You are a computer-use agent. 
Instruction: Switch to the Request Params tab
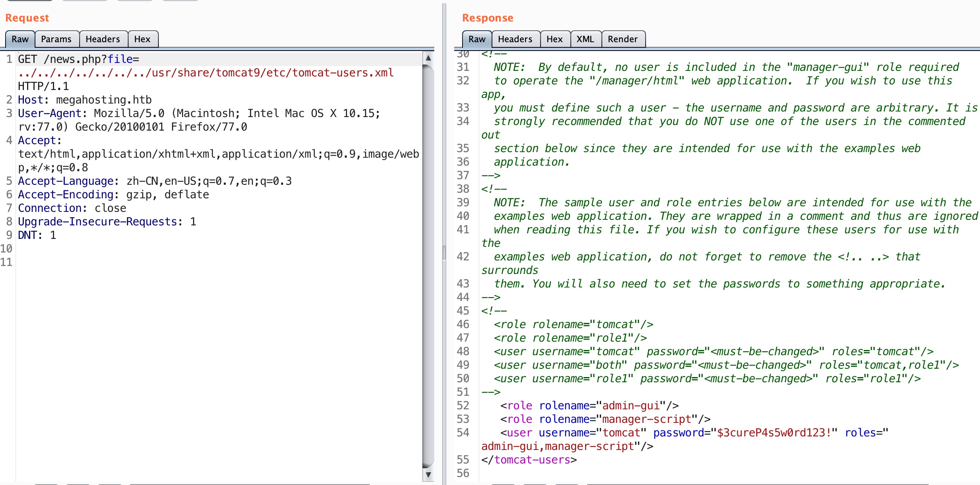(56, 39)
